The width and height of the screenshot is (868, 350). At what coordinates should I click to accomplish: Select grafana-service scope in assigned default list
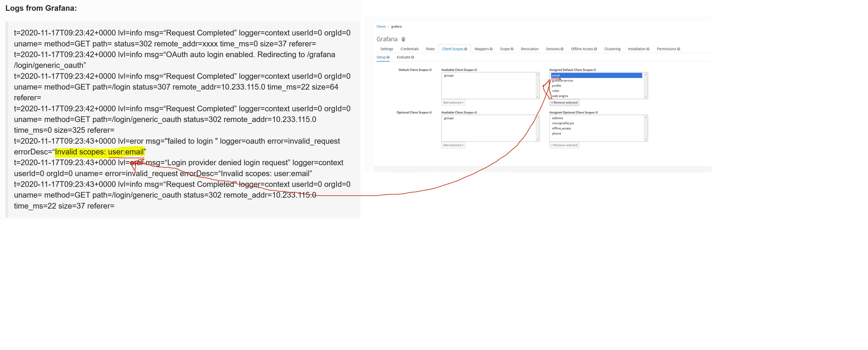pos(562,81)
